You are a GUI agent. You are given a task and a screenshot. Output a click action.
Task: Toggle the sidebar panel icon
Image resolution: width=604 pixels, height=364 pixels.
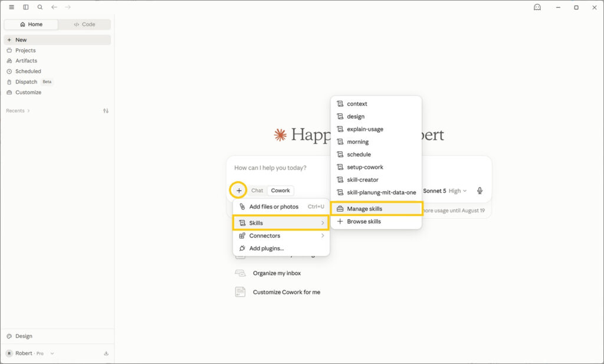(26, 7)
